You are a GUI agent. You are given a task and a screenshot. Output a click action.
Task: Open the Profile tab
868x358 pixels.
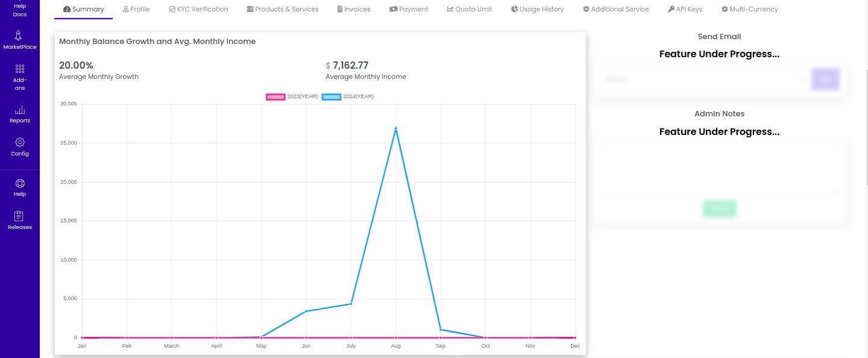pyautogui.click(x=136, y=9)
